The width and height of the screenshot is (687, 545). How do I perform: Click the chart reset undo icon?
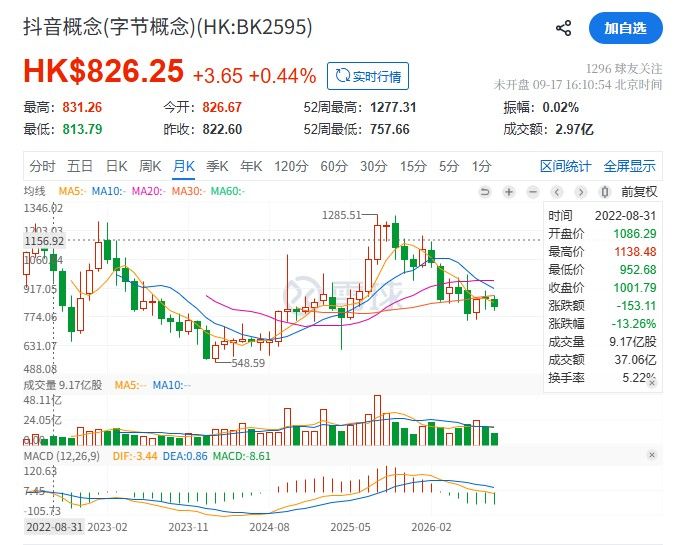[485, 192]
